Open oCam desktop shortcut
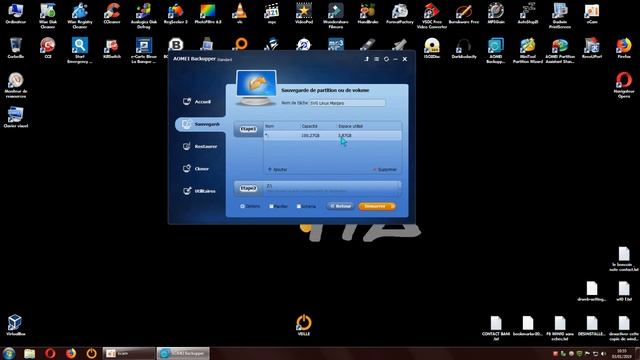The height and width of the screenshot is (360, 640). [x=592, y=13]
